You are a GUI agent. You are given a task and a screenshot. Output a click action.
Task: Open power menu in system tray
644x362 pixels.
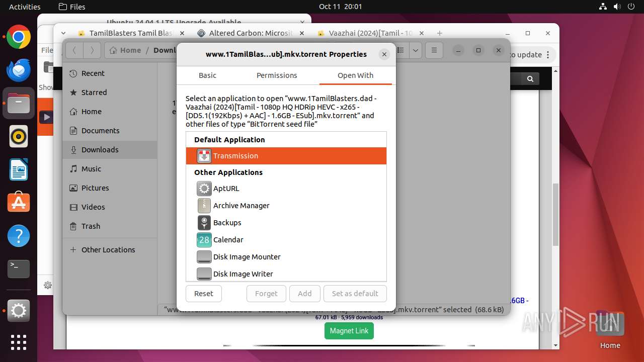coord(631,7)
